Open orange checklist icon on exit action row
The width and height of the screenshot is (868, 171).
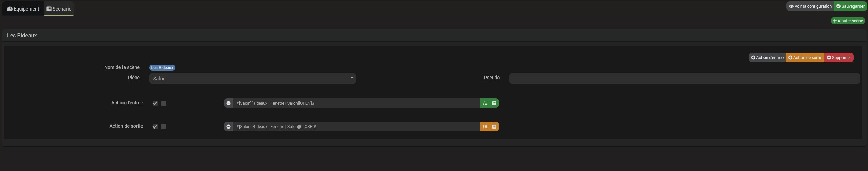tap(485, 126)
